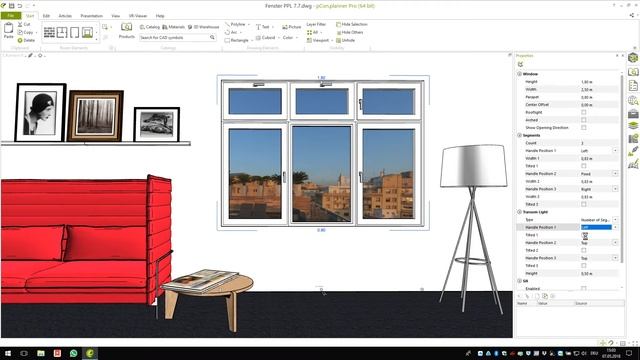This screenshot has width=640, height=360.
Task: Toggle the Rooflight checkbox
Action: click(584, 112)
